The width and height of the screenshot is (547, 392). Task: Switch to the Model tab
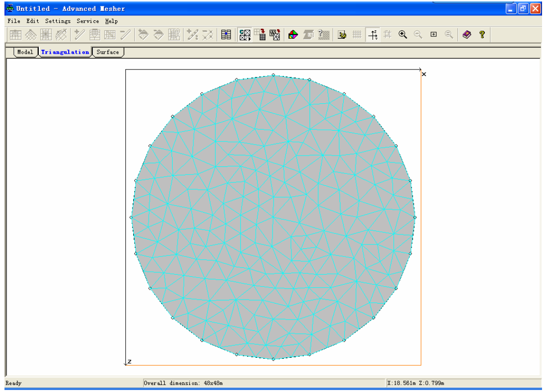coord(25,52)
